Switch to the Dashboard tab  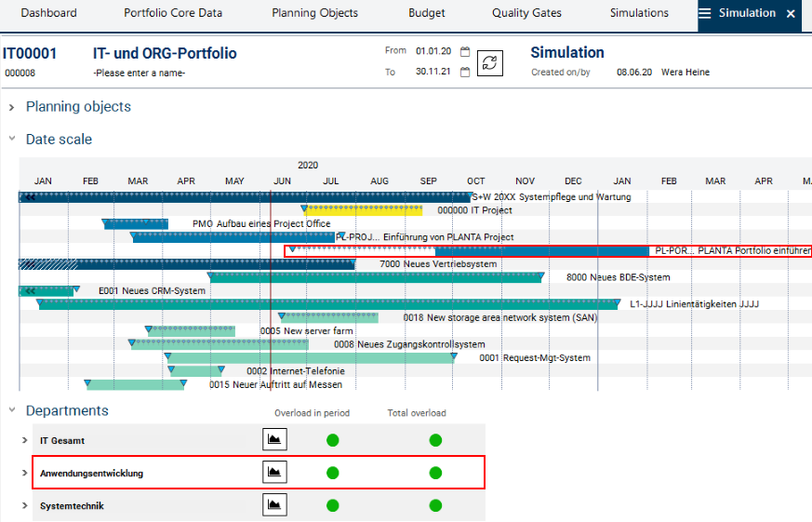[48, 14]
